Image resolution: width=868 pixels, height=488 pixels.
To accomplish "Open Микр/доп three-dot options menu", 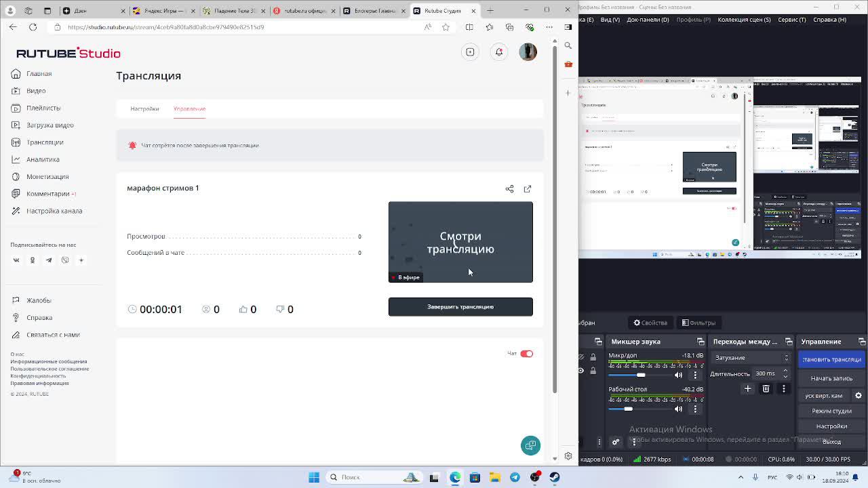I will click(695, 375).
